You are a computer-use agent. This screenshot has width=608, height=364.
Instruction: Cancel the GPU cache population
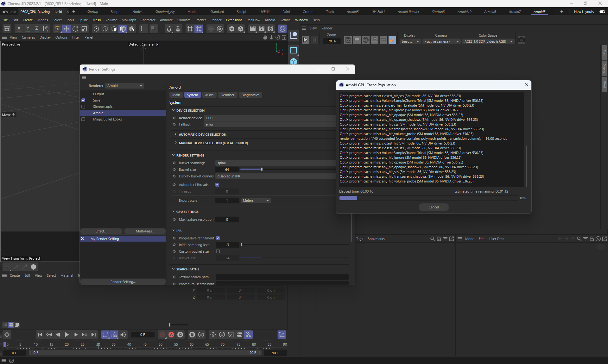(x=434, y=207)
